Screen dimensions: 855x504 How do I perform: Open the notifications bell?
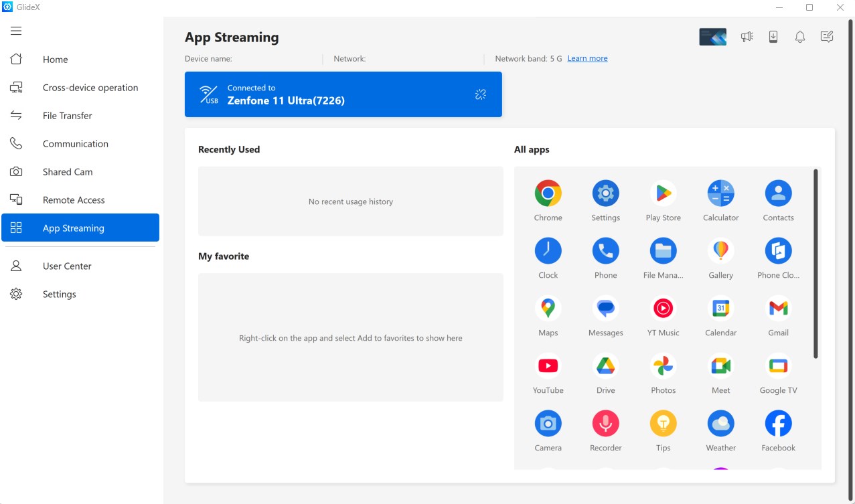coord(799,37)
